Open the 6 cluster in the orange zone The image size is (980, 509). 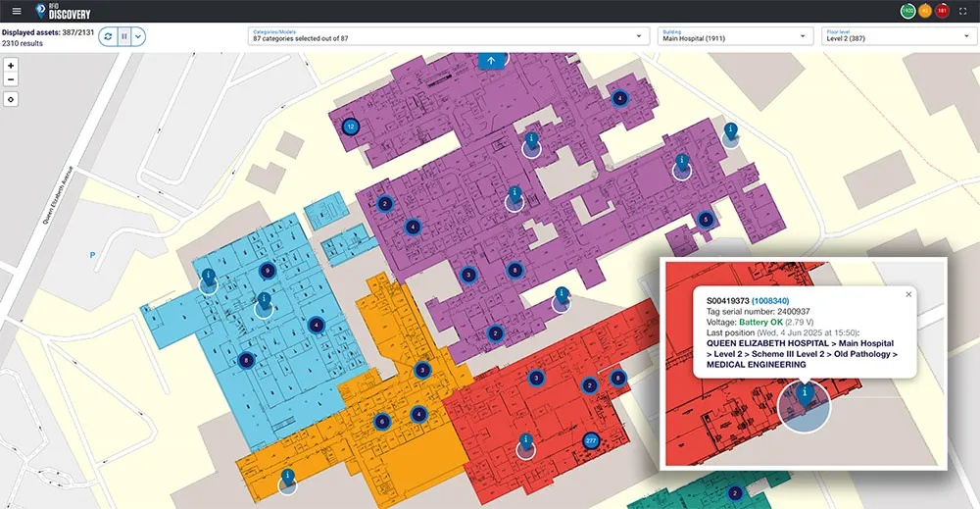pyautogui.click(x=382, y=422)
